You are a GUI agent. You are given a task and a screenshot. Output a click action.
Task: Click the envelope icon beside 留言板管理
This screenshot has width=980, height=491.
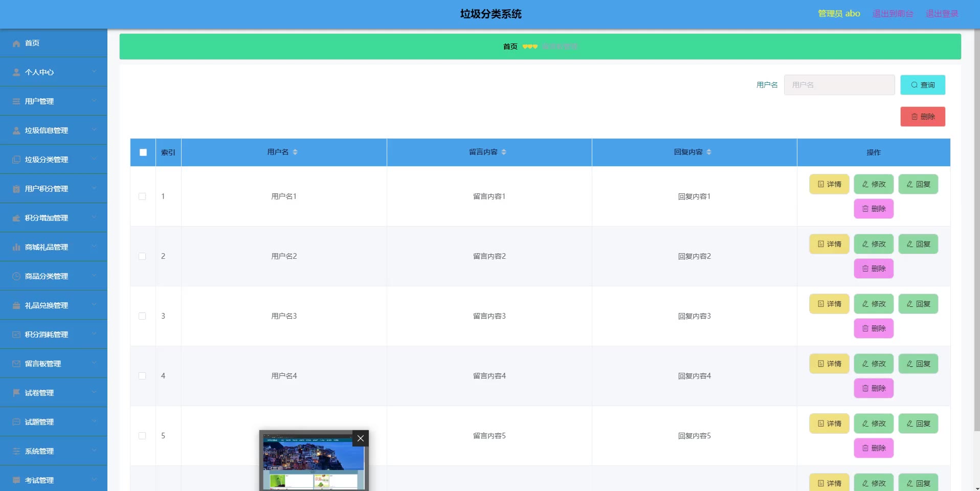pos(16,364)
